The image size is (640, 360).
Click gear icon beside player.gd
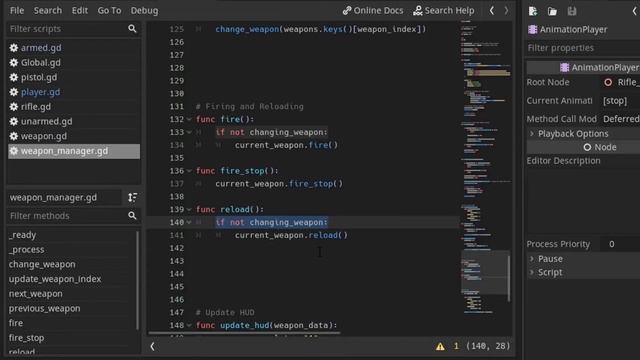click(14, 92)
